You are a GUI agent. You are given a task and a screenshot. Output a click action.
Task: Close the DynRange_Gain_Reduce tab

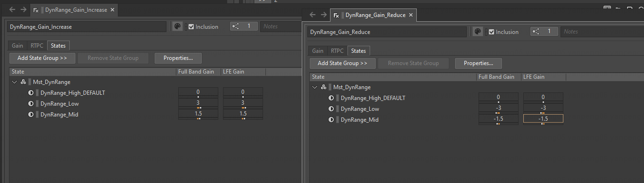(411, 15)
